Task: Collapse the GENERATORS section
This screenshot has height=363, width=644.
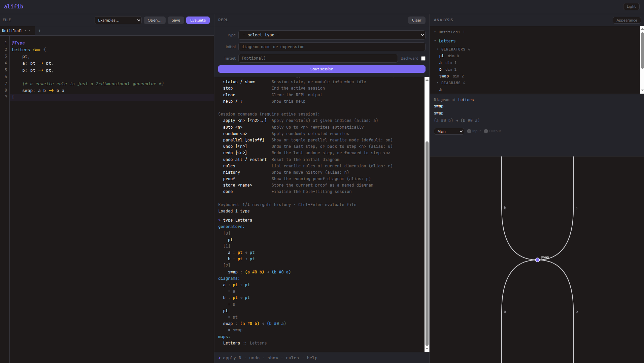Action: tap(438, 49)
